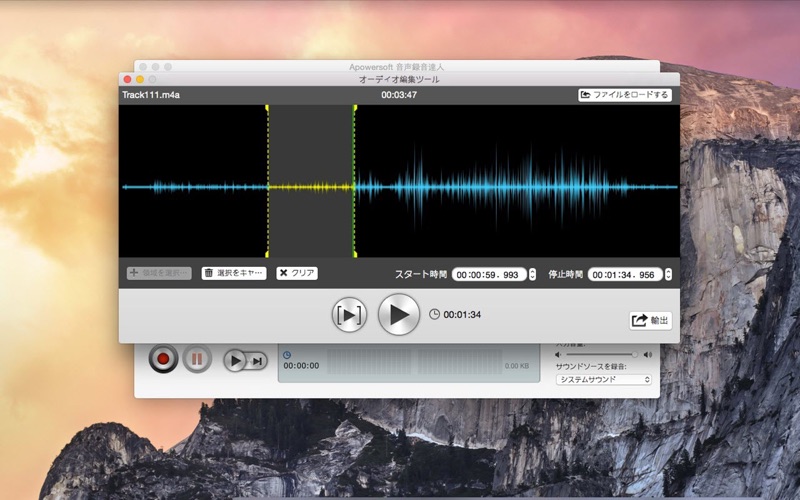This screenshot has width=800, height=500.
Task: Click the pause button in the recorder window
Action: click(x=197, y=359)
